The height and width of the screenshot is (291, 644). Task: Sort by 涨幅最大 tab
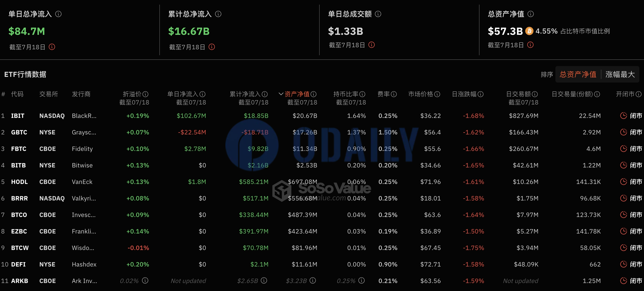(x=620, y=75)
